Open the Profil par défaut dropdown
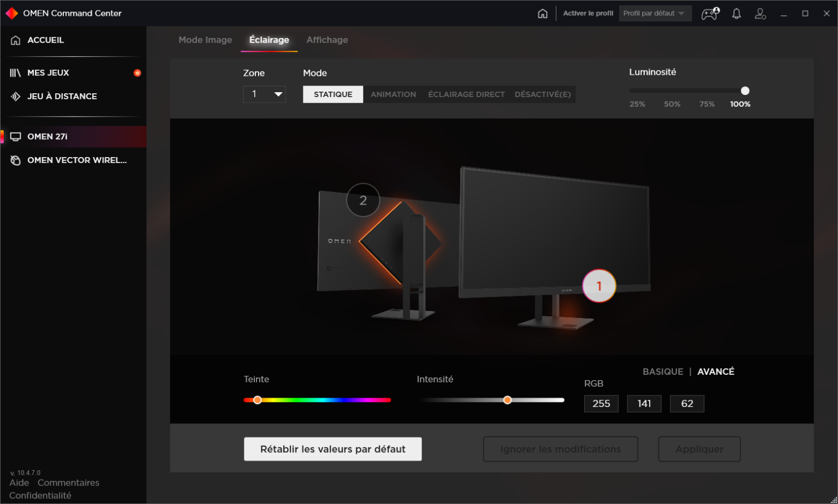Viewport: 838px width, 504px height. [655, 14]
